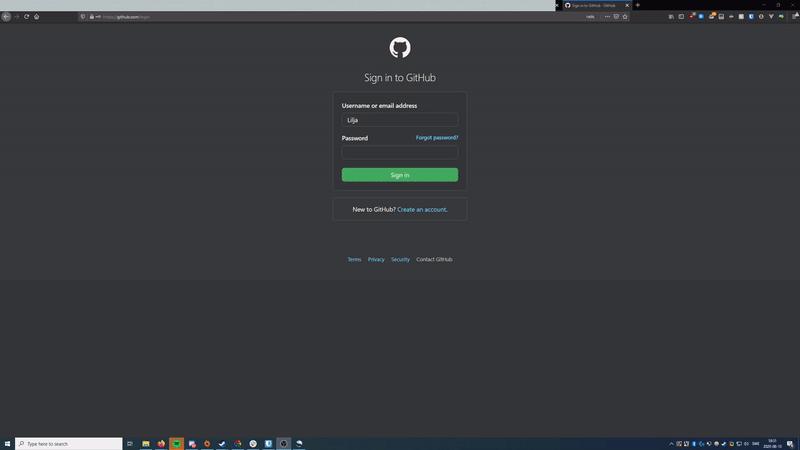Image resolution: width=800 pixels, height=450 pixels.
Task: Click the V-shaped extension icon in toolbar
Action: [771, 17]
